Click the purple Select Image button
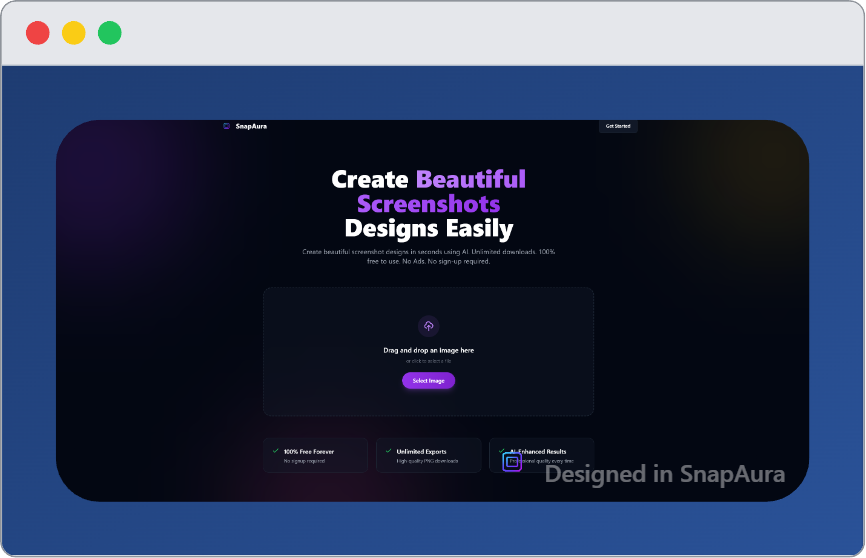Image resolution: width=866 pixels, height=558 pixels. (429, 381)
